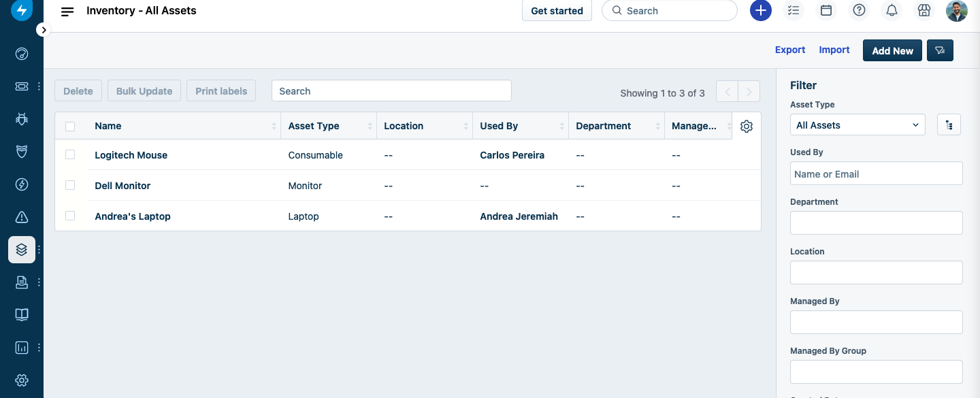Expand the left navigation panel arrow
Screen dimensions: 980x398
pyautogui.click(x=43, y=29)
